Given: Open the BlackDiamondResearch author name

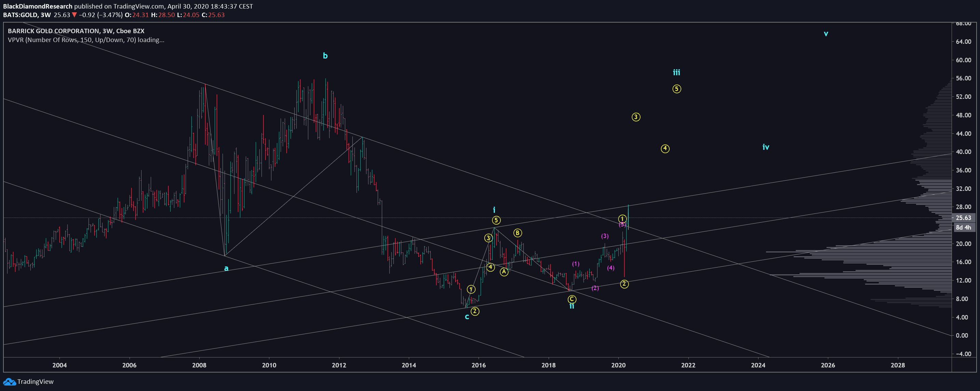Looking at the screenshot, I should [38, 6].
